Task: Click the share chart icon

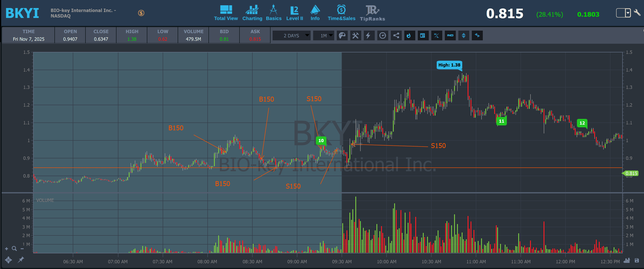Action: coord(396,35)
